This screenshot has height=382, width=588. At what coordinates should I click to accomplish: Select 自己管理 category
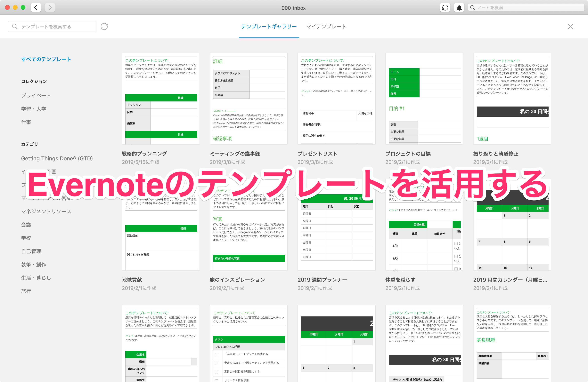point(31,251)
